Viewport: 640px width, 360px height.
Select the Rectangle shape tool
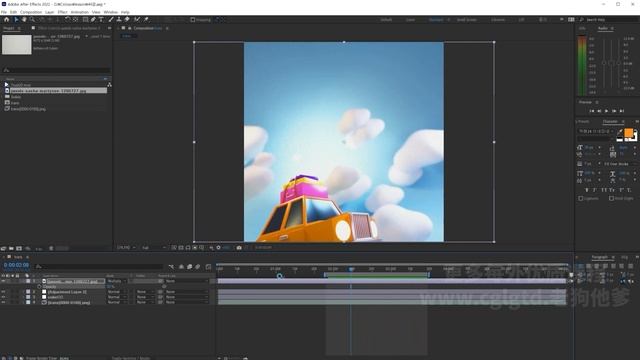pyautogui.click(x=85, y=19)
